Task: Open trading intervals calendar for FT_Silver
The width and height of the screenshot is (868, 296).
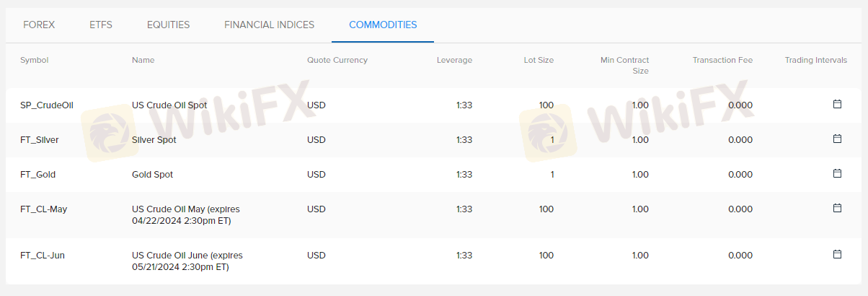Action: (x=837, y=139)
